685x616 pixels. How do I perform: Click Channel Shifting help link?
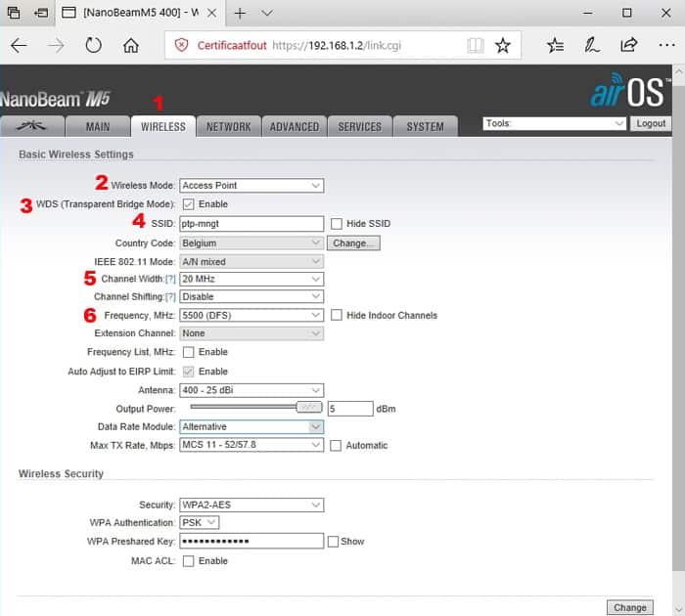tap(170, 297)
